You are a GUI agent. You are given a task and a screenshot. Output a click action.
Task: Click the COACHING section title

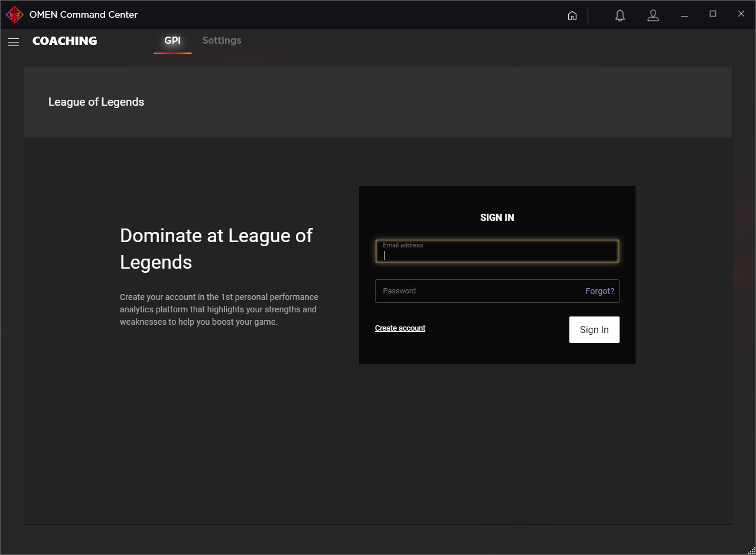coord(65,41)
